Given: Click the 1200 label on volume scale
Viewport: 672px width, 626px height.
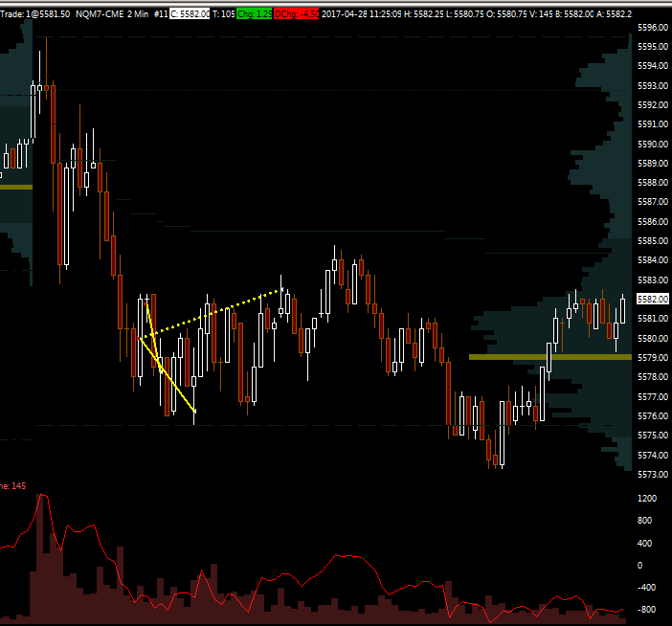Looking at the screenshot, I should point(647,499).
